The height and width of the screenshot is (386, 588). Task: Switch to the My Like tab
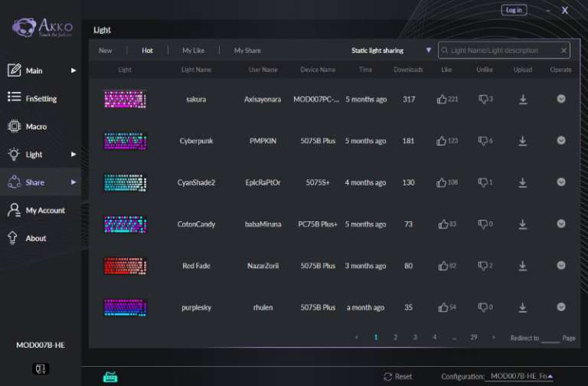coord(193,51)
